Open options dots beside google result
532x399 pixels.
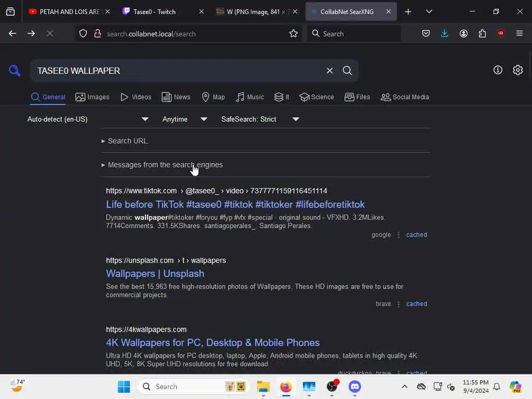click(398, 235)
